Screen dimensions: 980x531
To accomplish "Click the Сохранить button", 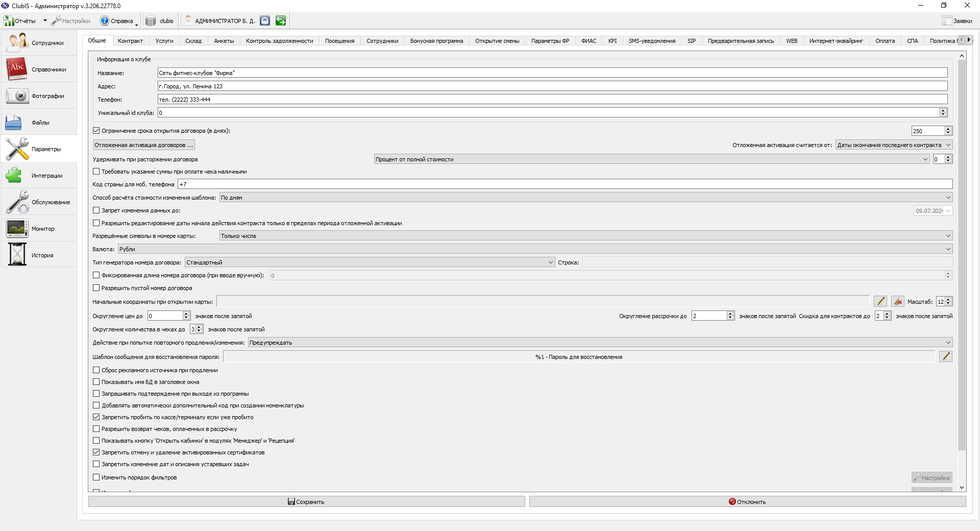I will pos(306,502).
